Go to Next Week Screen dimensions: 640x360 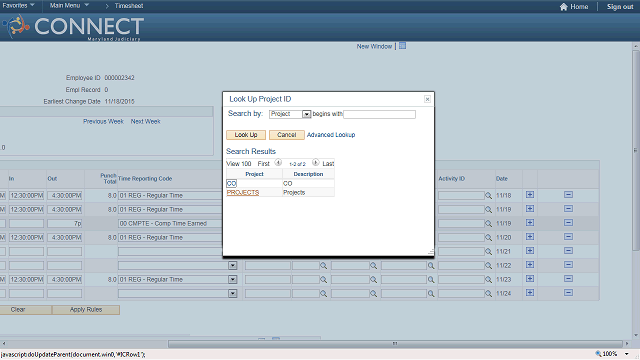pyautogui.click(x=145, y=121)
